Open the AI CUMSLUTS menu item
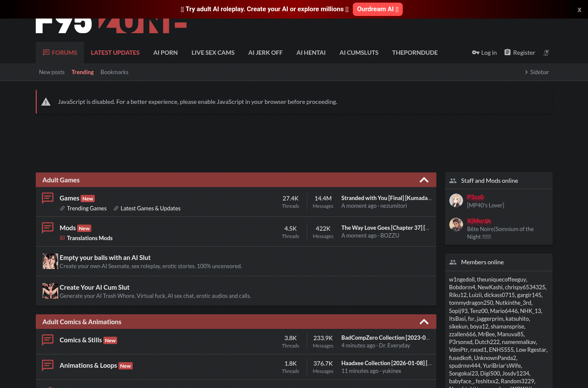The image size is (588, 388). pos(359,53)
